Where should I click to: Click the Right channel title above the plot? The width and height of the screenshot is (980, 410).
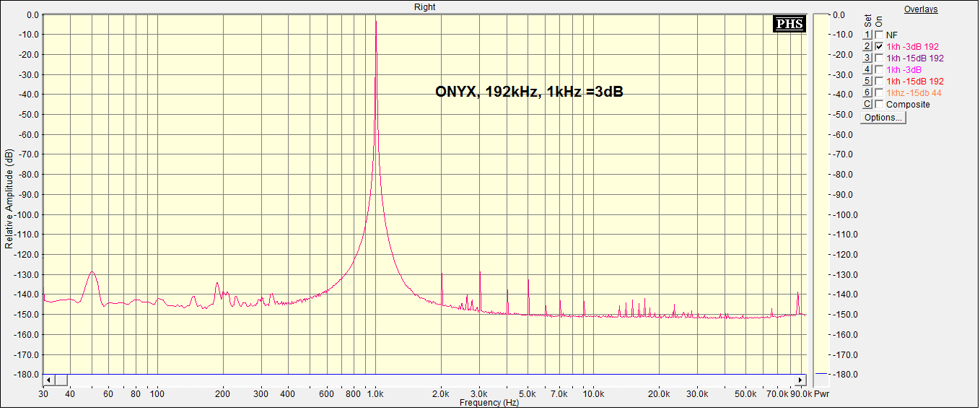(x=425, y=6)
